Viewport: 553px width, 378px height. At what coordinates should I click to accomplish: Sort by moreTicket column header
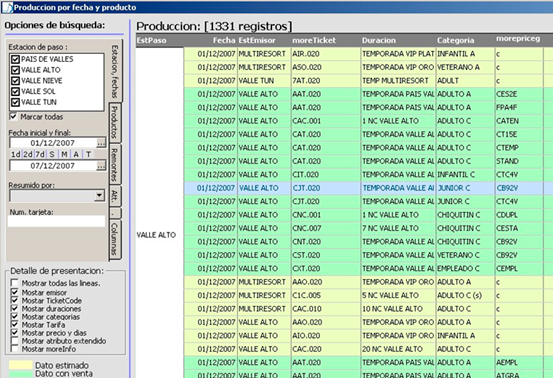(x=326, y=40)
